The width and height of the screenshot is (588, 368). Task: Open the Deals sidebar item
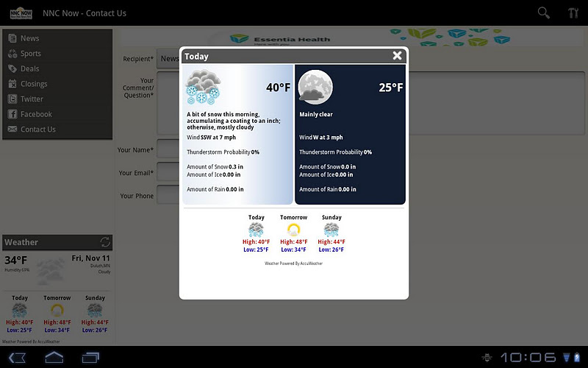pyautogui.click(x=57, y=68)
